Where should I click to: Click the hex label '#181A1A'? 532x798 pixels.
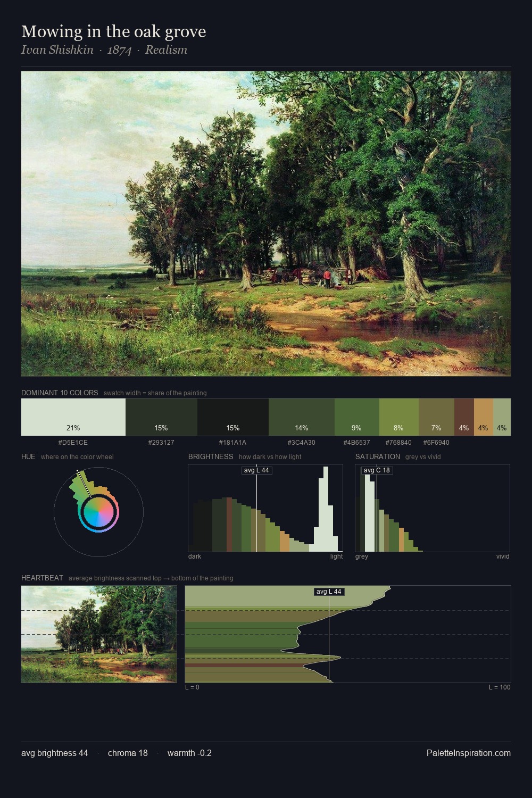[232, 443]
